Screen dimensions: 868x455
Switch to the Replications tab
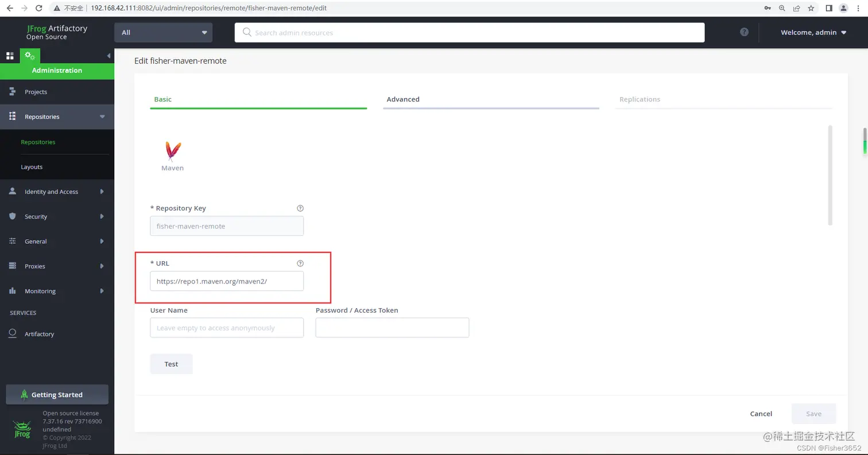pos(724,99)
